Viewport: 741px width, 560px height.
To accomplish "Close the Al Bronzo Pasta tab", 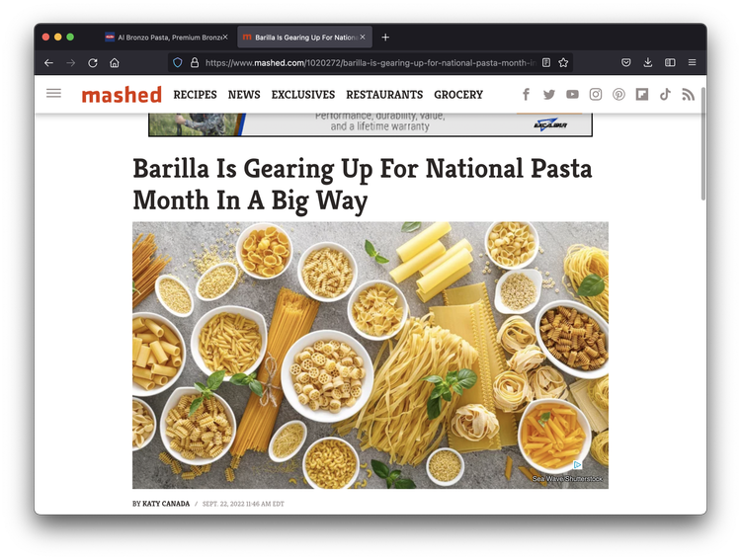I will (x=225, y=37).
